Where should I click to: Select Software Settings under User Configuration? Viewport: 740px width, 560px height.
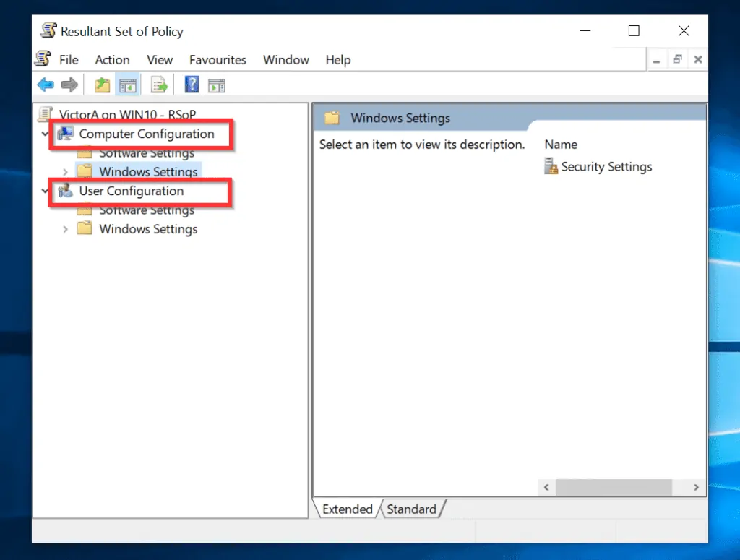[146, 211]
